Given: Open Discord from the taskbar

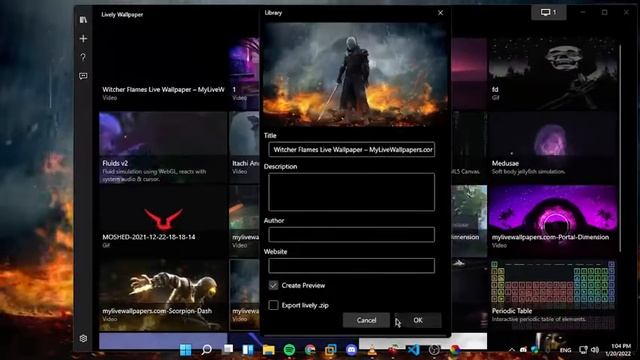Looking at the screenshot, I should click(x=351, y=349).
